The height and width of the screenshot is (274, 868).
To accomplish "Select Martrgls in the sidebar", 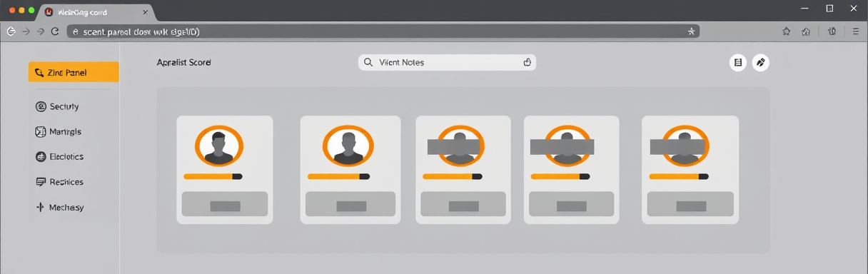I will (58, 132).
